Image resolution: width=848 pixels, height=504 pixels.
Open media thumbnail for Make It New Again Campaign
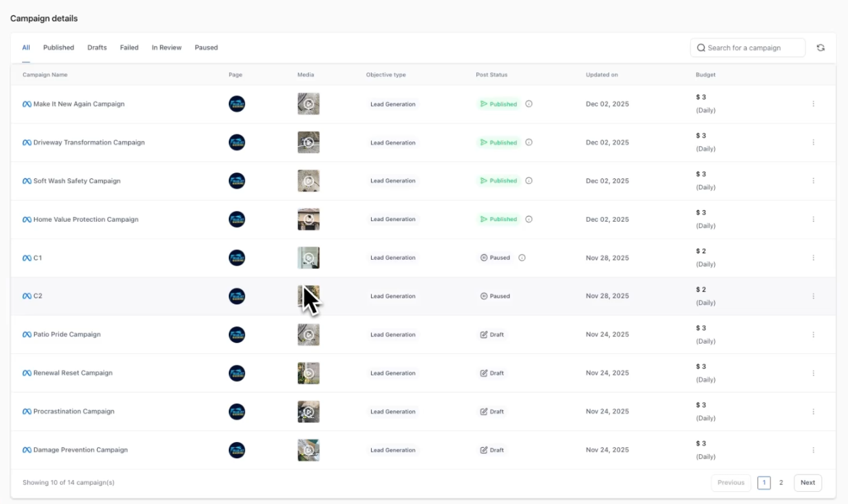[x=308, y=104]
